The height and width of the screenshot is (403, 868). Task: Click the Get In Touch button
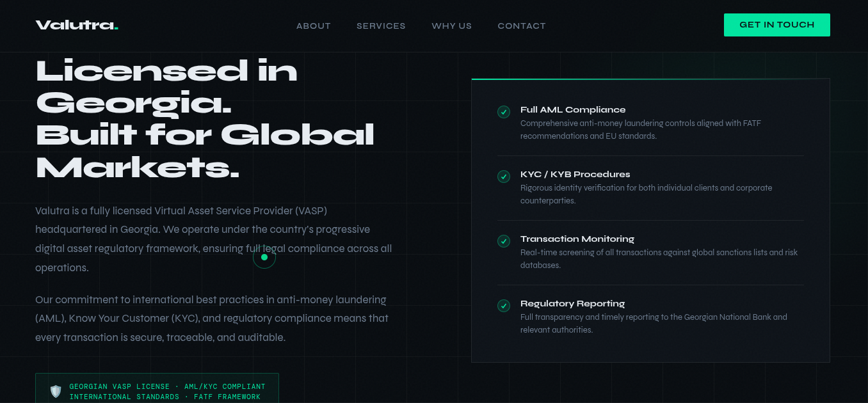tap(777, 25)
